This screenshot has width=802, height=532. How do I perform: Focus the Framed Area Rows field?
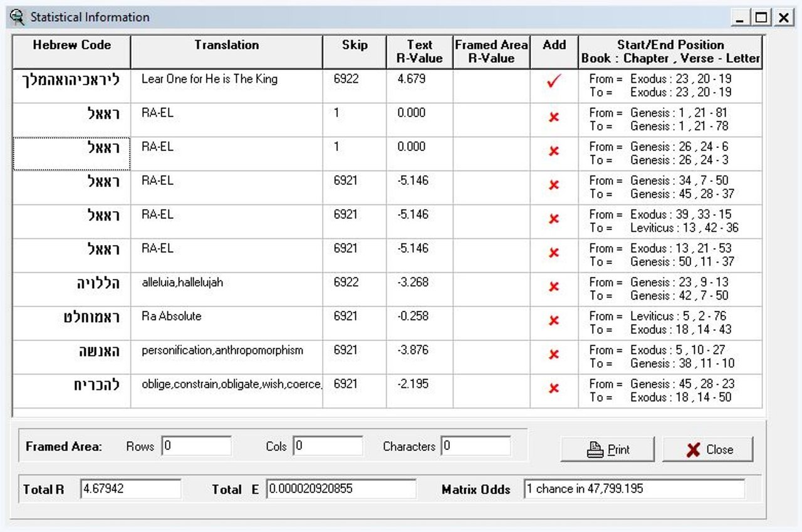197,446
